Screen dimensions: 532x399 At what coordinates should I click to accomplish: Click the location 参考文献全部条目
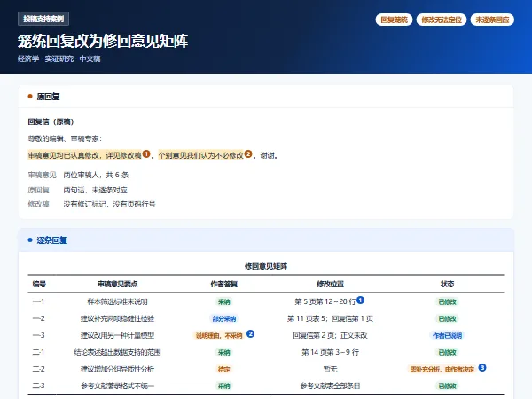coord(330,386)
